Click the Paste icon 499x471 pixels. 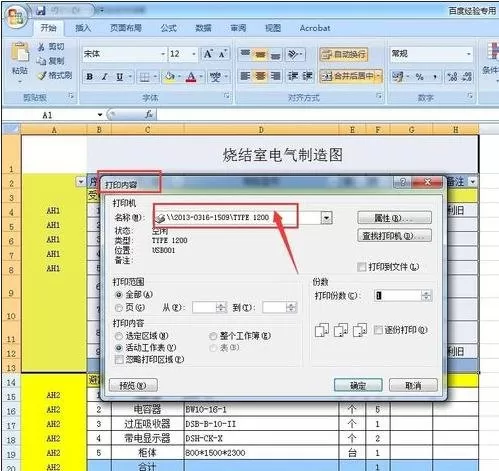20,53
